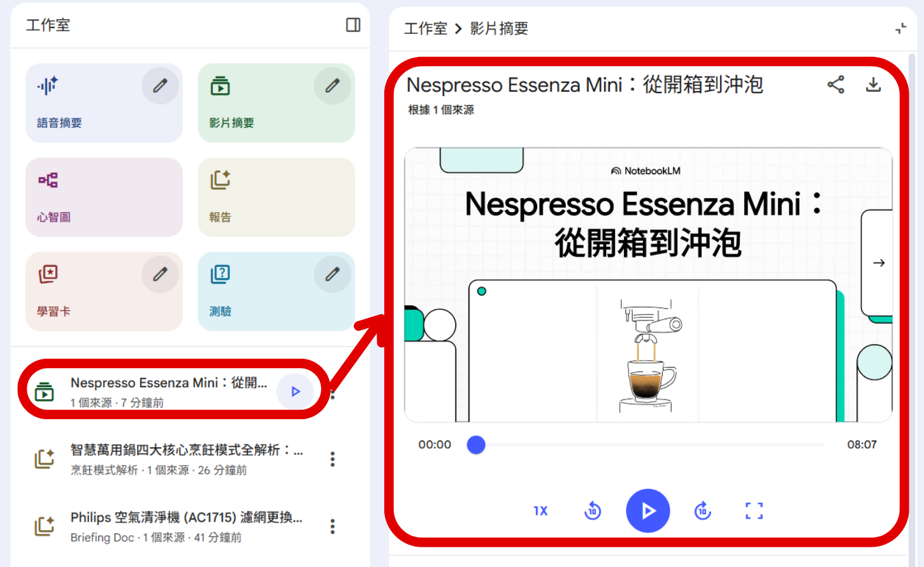Go back to 工作室 via breadcrumb

pyautogui.click(x=425, y=28)
